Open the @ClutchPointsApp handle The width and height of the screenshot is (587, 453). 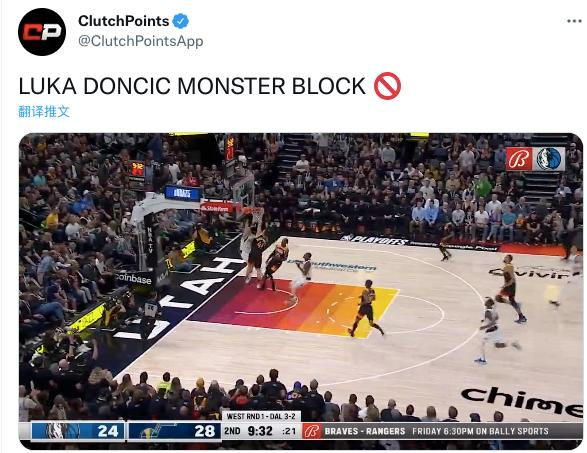[x=141, y=41]
